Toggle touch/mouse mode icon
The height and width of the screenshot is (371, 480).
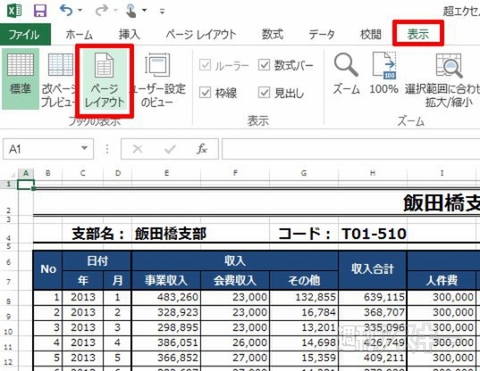[x=131, y=11]
